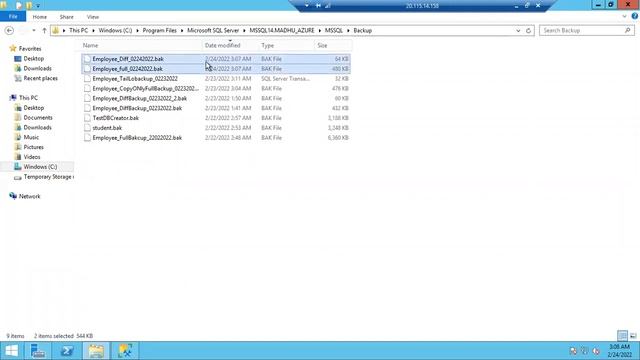Screen dimensions: 640x360
Task: Open Music folder in sidebar
Action: click(31, 137)
